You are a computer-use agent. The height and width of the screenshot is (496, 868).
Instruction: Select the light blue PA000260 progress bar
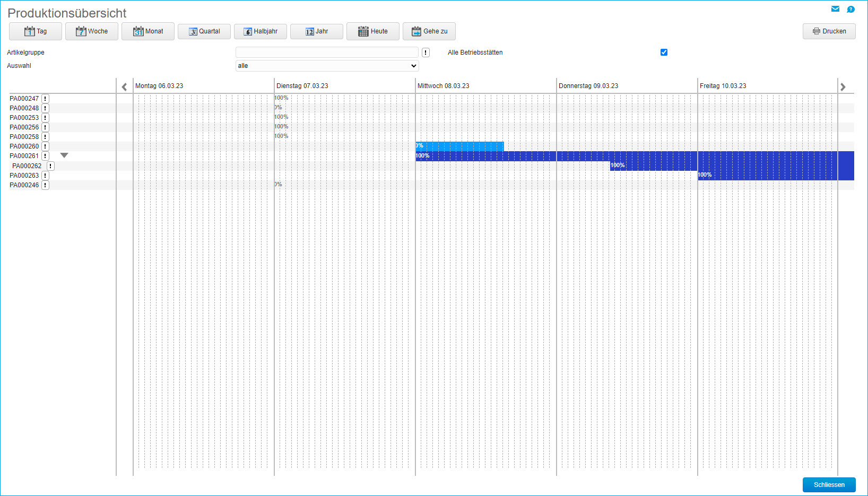coord(459,146)
